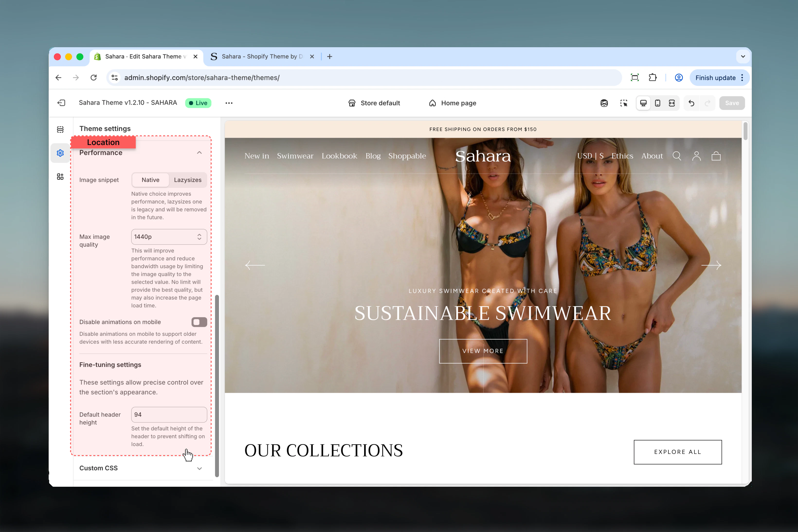Image resolution: width=798 pixels, height=532 pixels.
Task: Open the browser extensions puzzle icon
Action: [x=653, y=78]
